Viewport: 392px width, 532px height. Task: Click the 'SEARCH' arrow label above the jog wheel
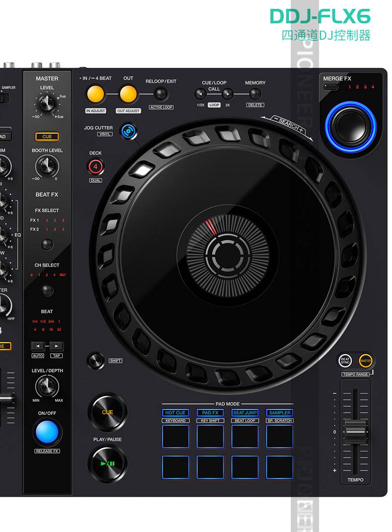289,125
